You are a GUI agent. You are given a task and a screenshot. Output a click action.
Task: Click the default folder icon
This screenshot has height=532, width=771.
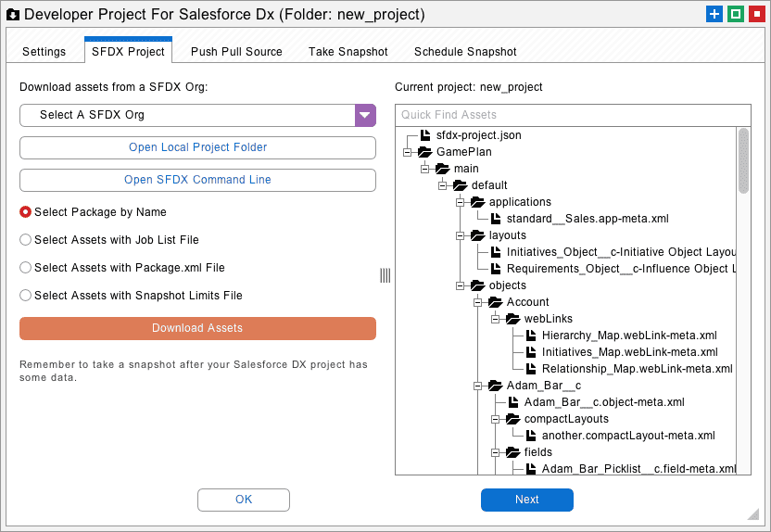(461, 185)
